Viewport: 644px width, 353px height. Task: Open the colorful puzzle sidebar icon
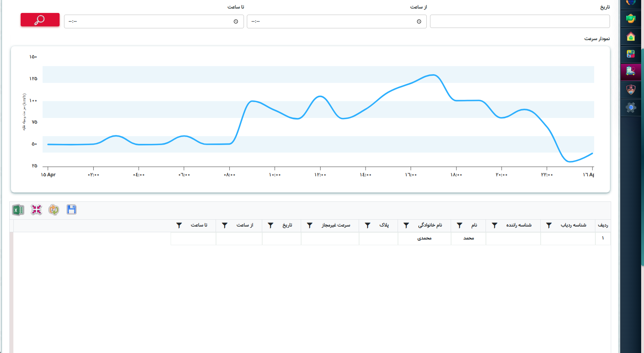pos(631,54)
